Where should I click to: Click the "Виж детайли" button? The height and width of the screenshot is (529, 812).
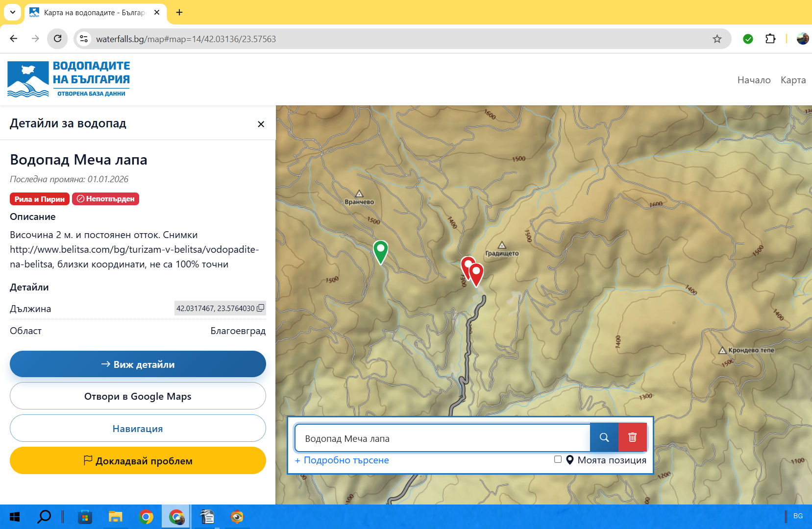click(138, 364)
